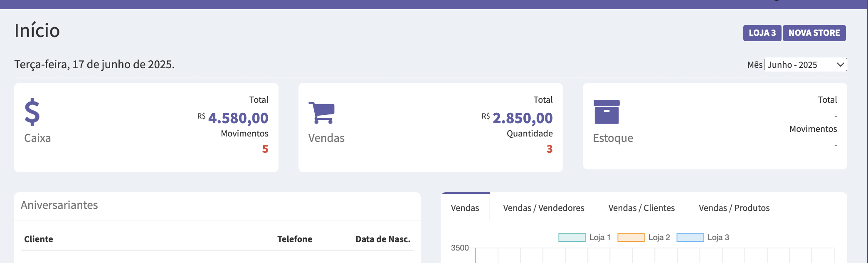
Task: Open the Vendas / Clientes tab
Action: (x=641, y=208)
